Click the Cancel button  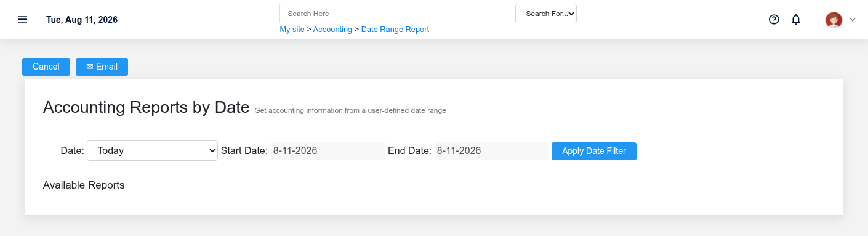(x=46, y=67)
